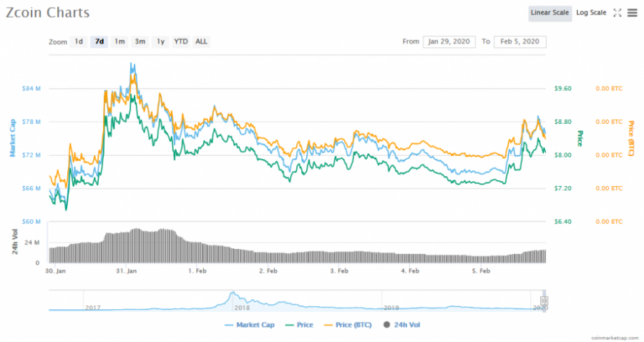Click 2017 label in navigator timeline
The image size is (644, 342).
pyautogui.click(x=92, y=308)
